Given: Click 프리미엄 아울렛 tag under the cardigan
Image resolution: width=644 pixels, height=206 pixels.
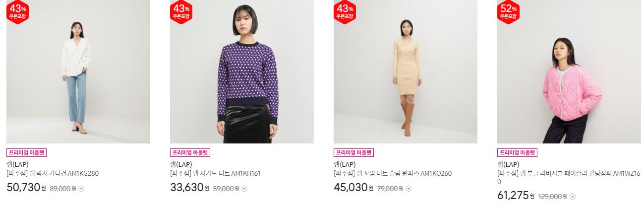Looking at the screenshot, I should (26, 153).
